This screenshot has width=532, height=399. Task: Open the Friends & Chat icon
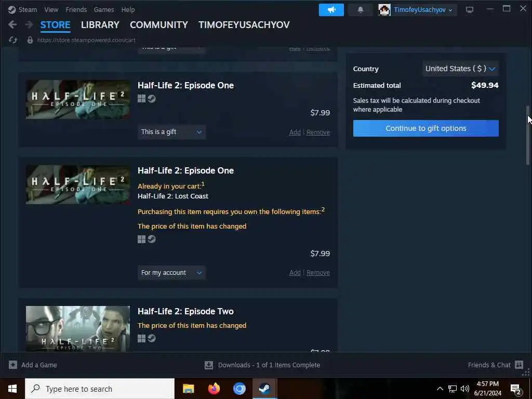tap(519, 365)
